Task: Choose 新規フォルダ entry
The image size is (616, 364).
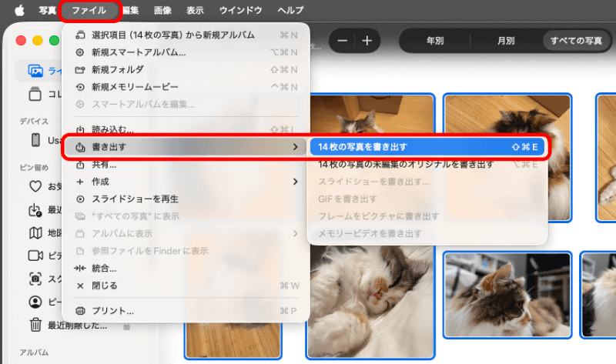Action: click(x=186, y=69)
